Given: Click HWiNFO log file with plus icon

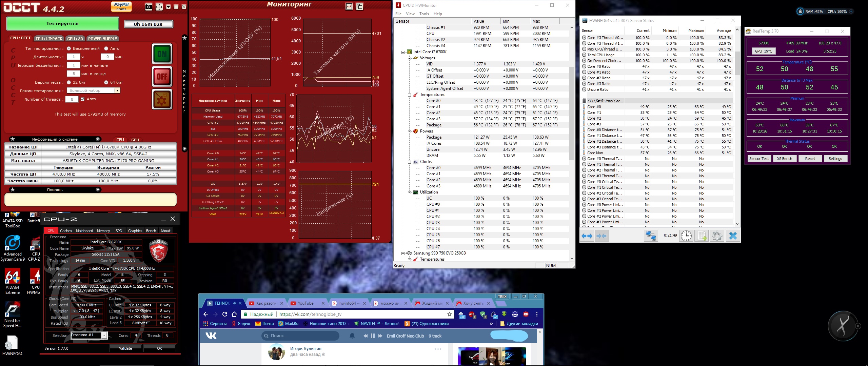Looking at the screenshot, I should click(702, 236).
